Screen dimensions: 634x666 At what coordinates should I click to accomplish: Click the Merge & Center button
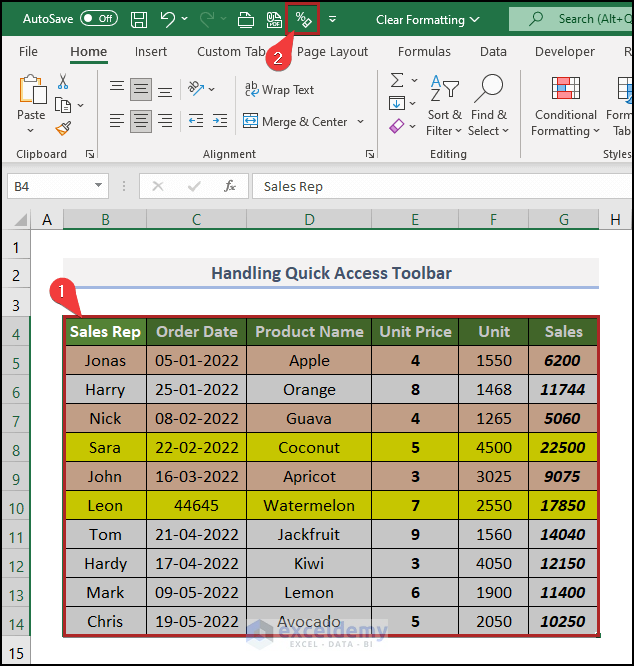(x=295, y=122)
